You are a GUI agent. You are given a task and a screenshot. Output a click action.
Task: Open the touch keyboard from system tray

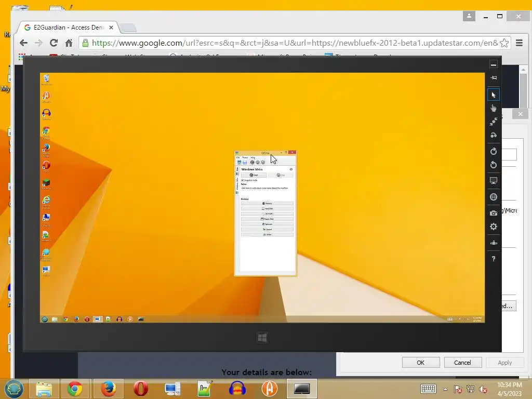click(x=428, y=389)
